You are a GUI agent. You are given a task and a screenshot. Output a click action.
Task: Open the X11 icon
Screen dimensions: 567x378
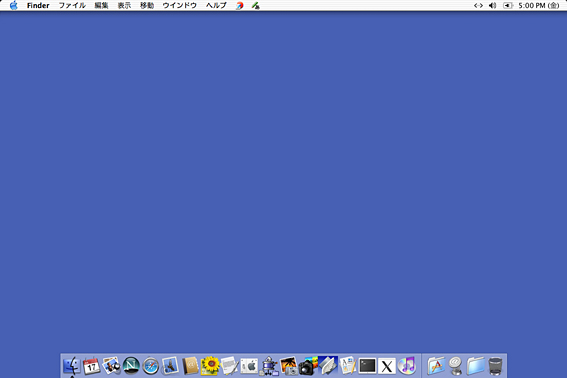pos(387,366)
